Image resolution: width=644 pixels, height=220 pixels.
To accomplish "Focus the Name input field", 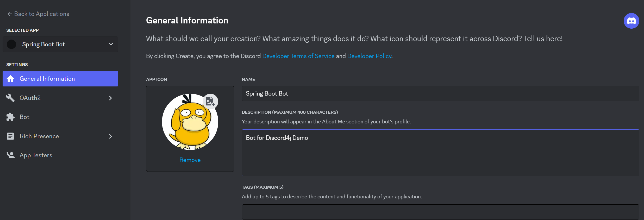I will coord(440,93).
